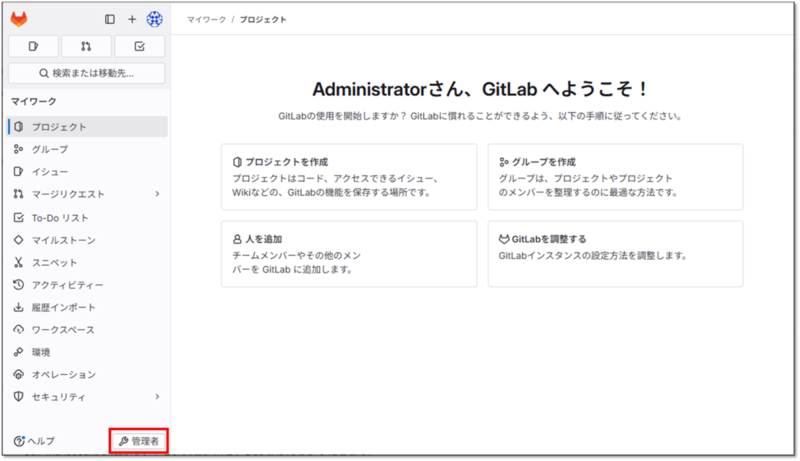The width and height of the screenshot is (800, 461).
Task: Click the マイワーク sidebar heading
Action: (34, 101)
